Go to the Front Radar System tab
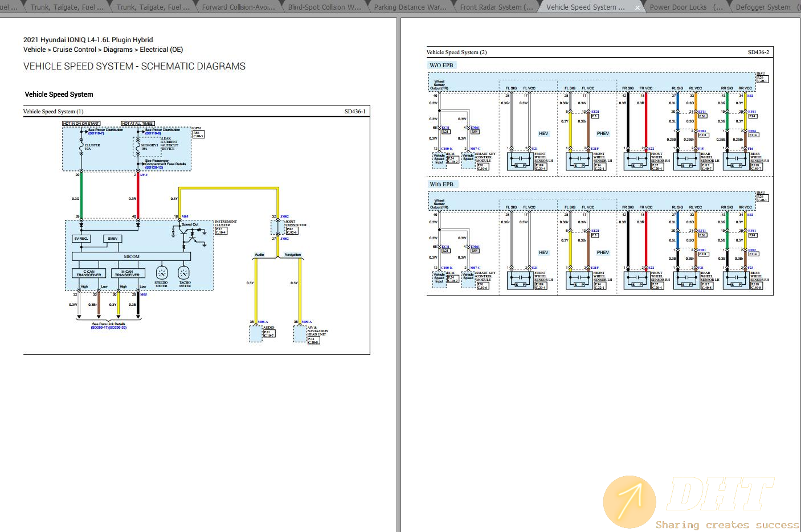Screen dimensions: 801x532 point(496,7)
